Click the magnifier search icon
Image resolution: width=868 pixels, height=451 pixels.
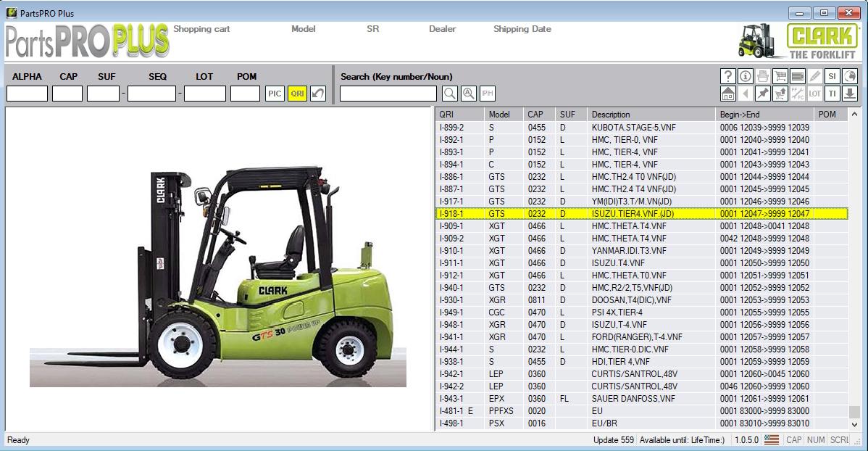pyautogui.click(x=450, y=94)
